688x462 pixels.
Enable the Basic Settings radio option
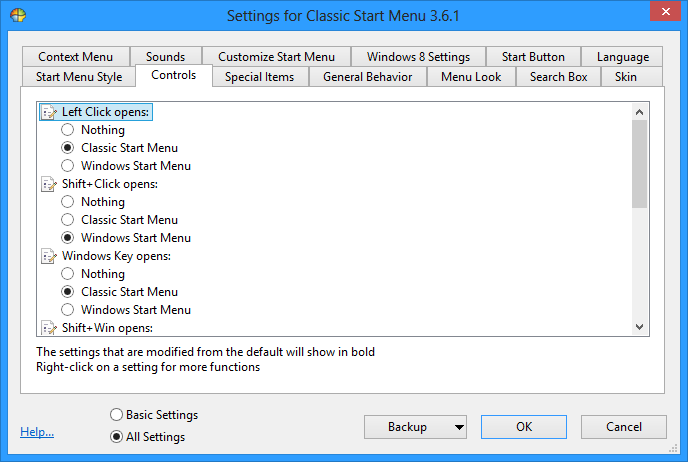click(117, 415)
